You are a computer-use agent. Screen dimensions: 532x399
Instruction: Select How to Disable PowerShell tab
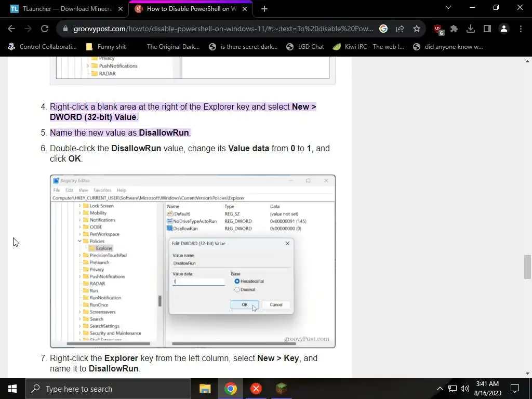[191, 9]
